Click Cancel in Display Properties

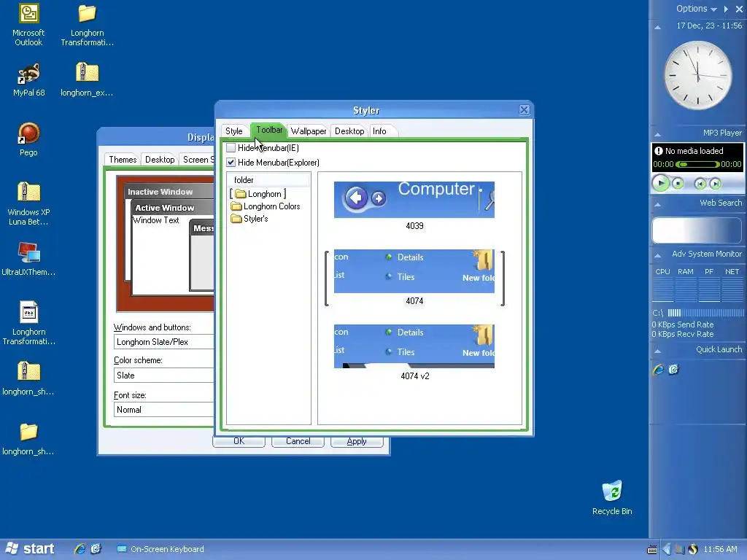coord(298,442)
